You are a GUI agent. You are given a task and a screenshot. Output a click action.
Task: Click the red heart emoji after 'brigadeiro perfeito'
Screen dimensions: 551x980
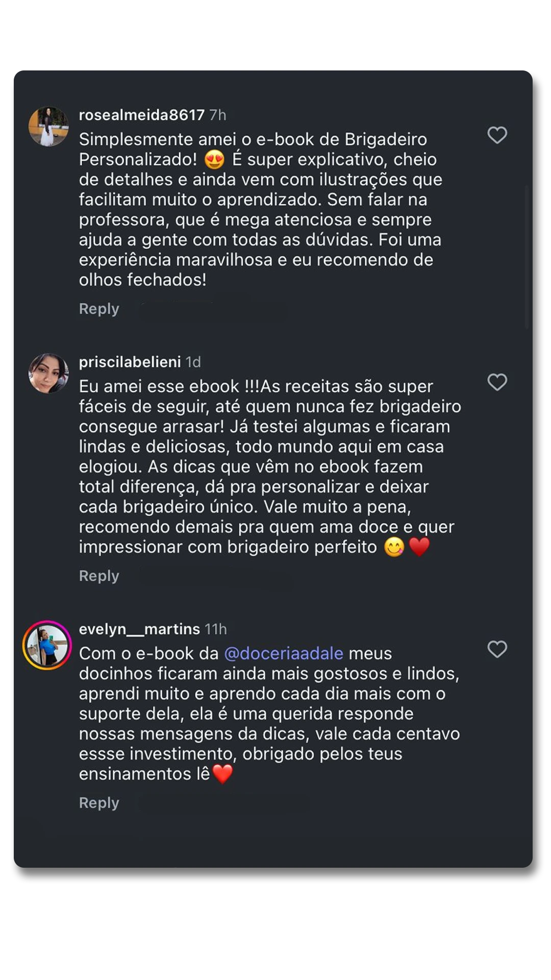419,547
